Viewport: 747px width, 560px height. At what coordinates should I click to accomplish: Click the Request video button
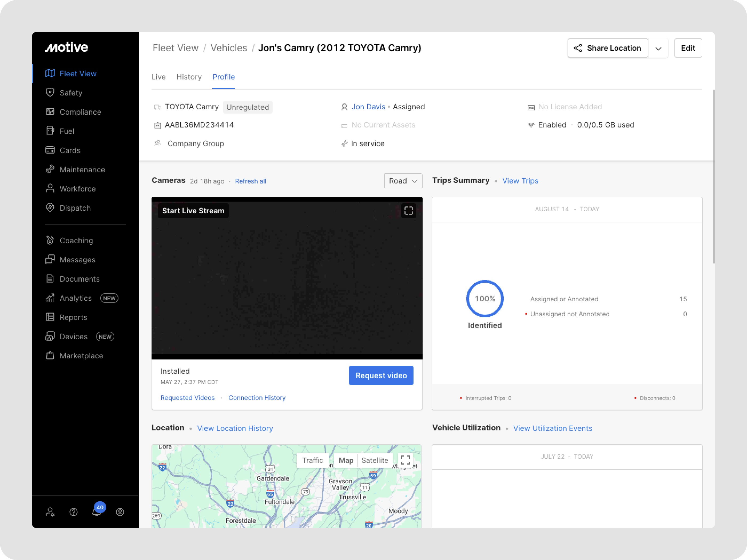click(x=381, y=375)
